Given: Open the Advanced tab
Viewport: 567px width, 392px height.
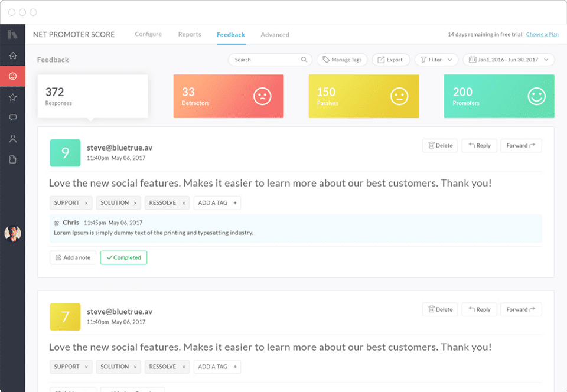Looking at the screenshot, I should click(x=275, y=35).
